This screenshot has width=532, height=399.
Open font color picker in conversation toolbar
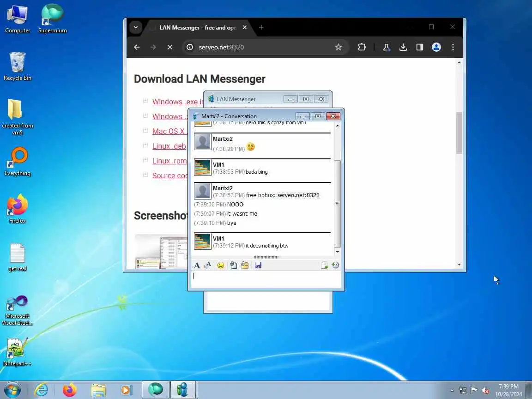[x=207, y=266]
